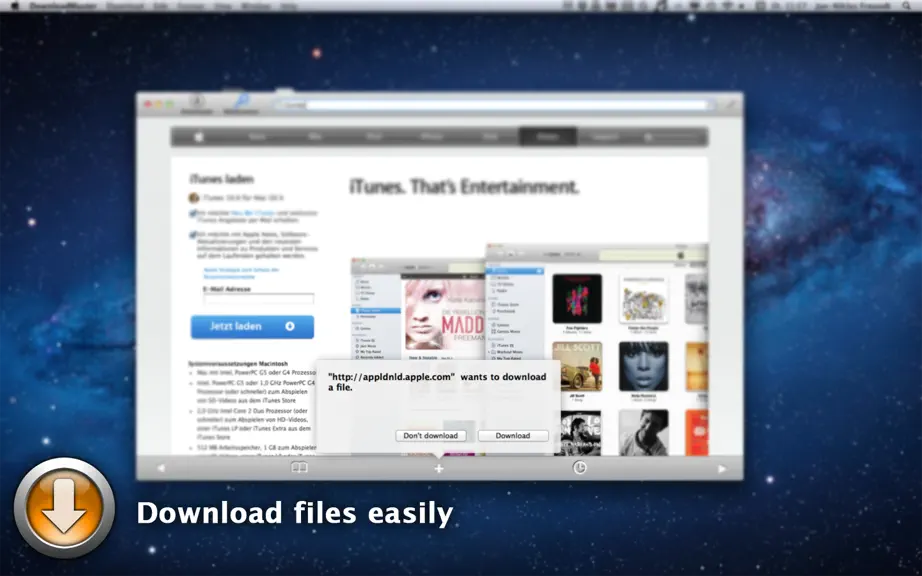Open the Help menu in the menu bar
This screenshot has width=922, height=576.
coord(289,6)
